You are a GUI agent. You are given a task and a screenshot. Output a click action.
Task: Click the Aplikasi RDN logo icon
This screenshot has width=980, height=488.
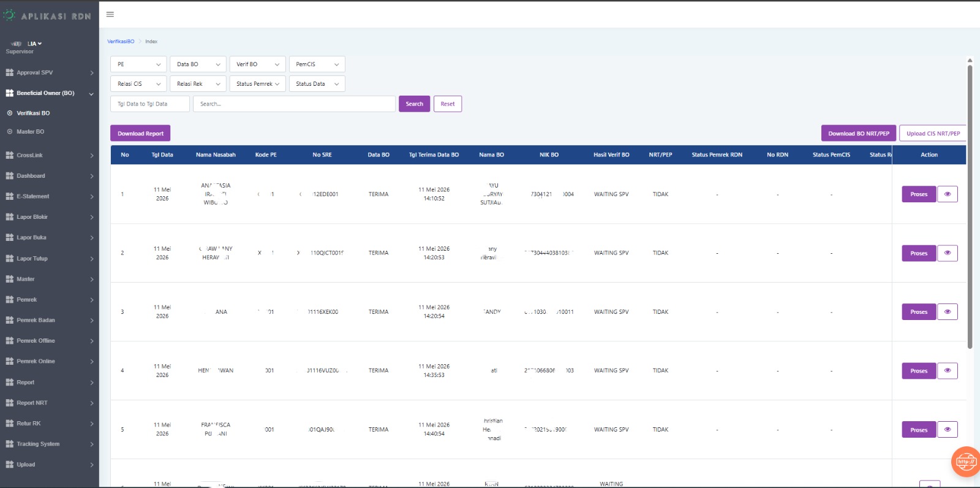pos(9,15)
